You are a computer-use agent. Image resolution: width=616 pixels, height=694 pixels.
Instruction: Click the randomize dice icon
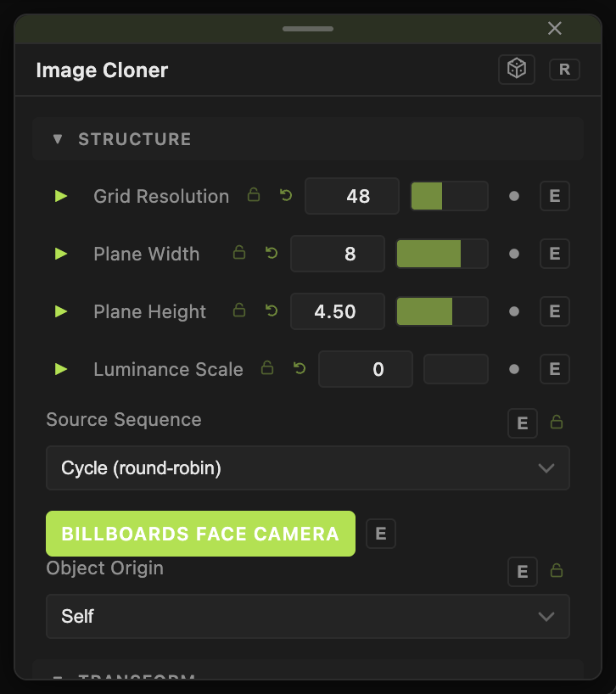coord(517,70)
